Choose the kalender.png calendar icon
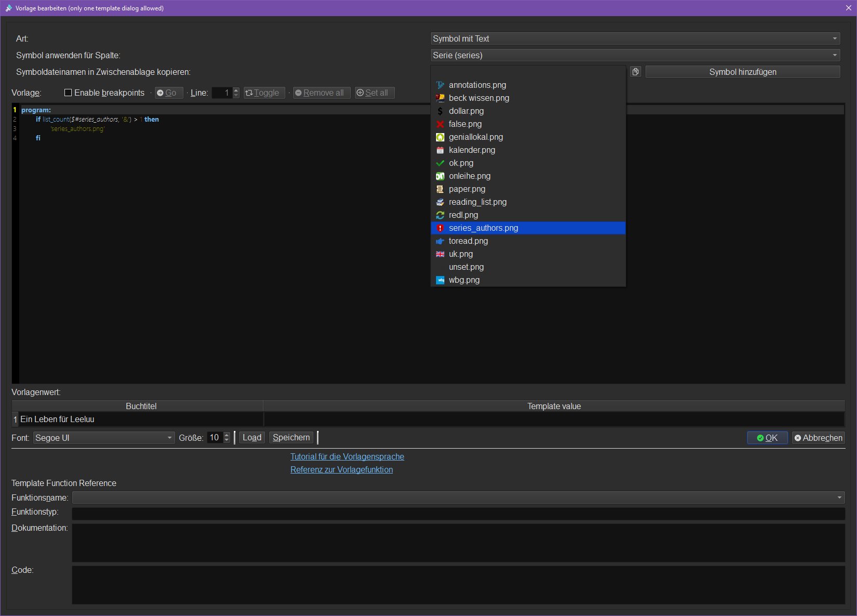The image size is (857, 616). click(x=471, y=150)
